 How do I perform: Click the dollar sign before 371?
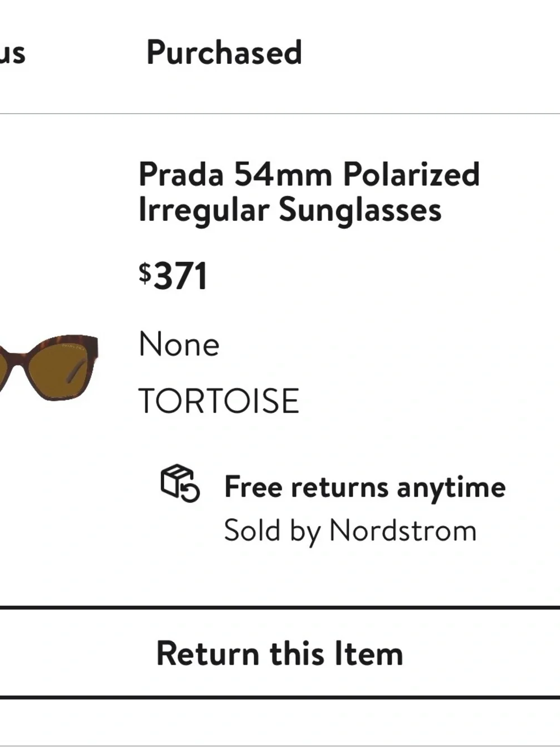pos(145,272)
